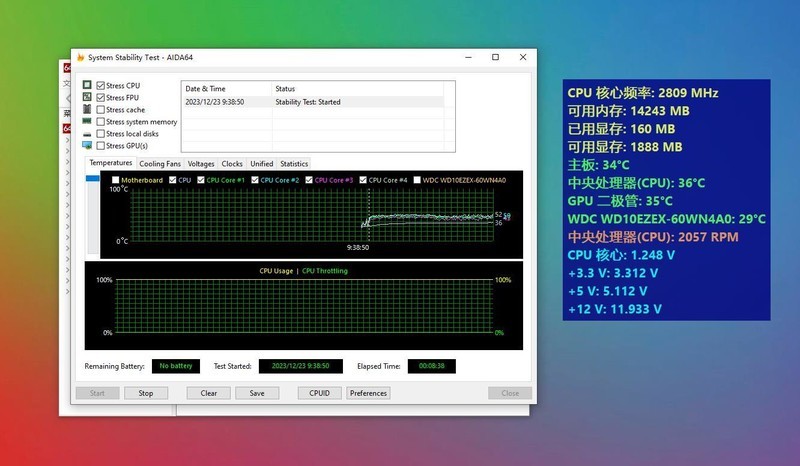Switch to the Temperatures tab
The height and width of the screenshot is (466, 800).
[x=111, y=163]
